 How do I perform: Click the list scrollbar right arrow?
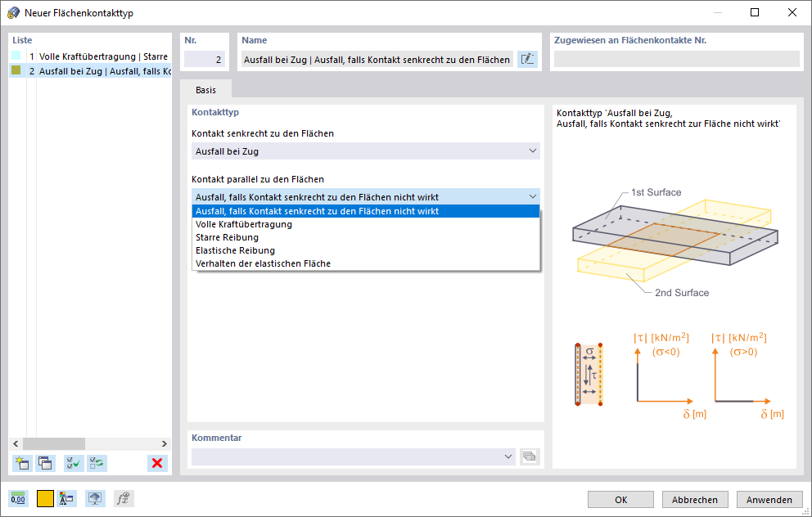pos(165,443)
